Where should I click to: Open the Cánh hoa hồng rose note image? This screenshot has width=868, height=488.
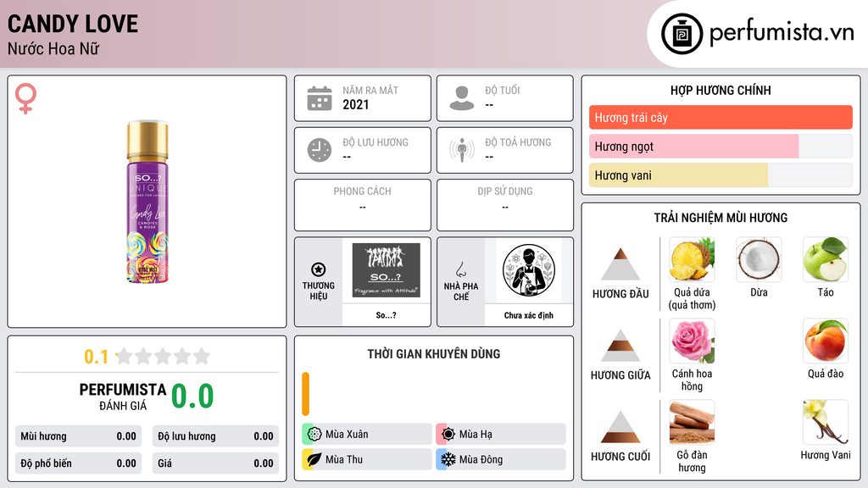click(x=692, y=341)
